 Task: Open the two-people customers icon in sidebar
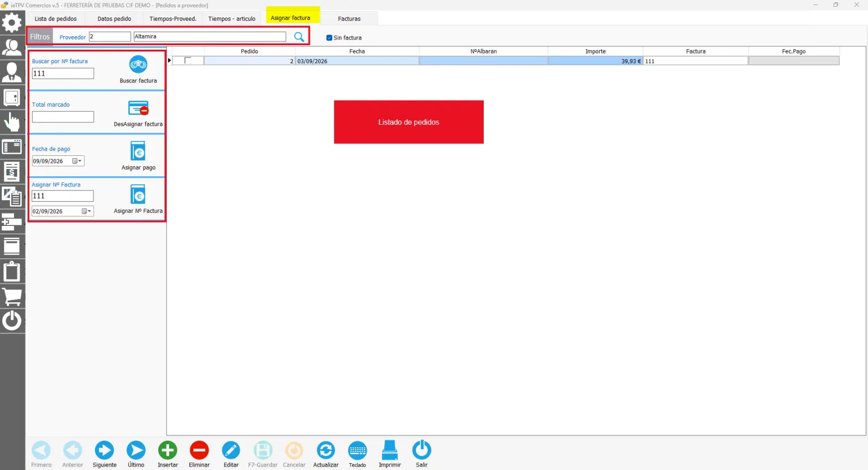pos(12,47)
